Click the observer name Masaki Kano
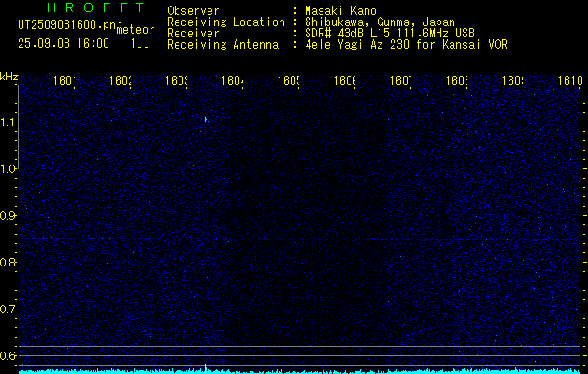This screenshot has width=588, height=374. coord(340,11)
